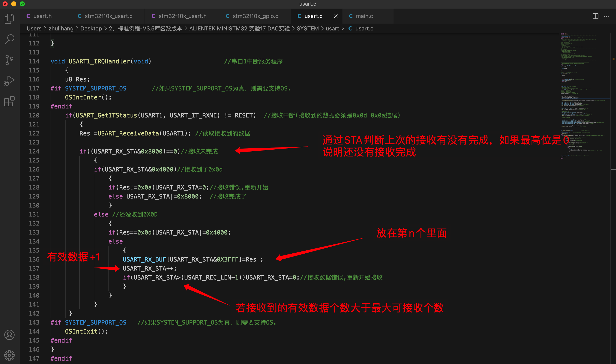This screenshot has height=364, width=616.
Task: Click line number 147 in gutter
Action: (x=34, y=358)
